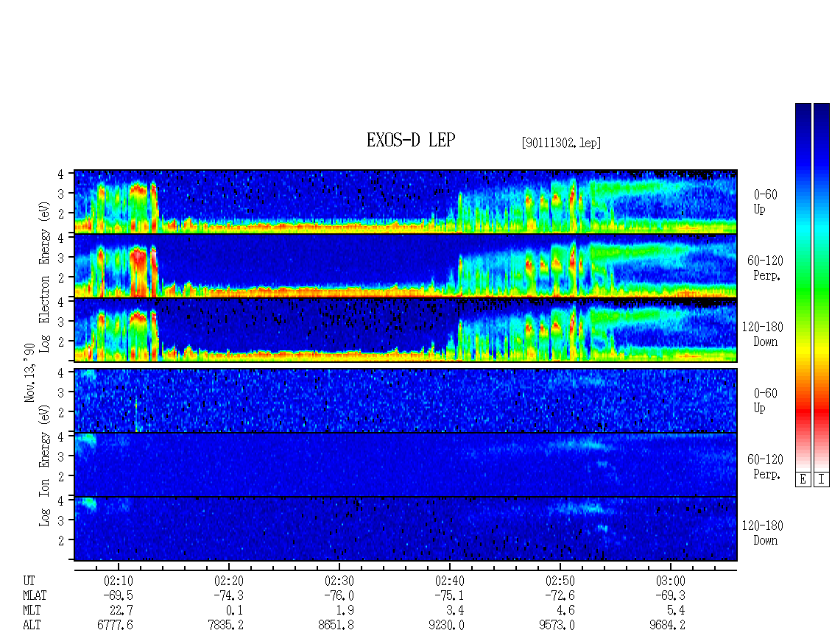Click the ALT value 9230.0
Image resolution: width=832 pixels, height=644 pixels.
click(x=446, y=626)
